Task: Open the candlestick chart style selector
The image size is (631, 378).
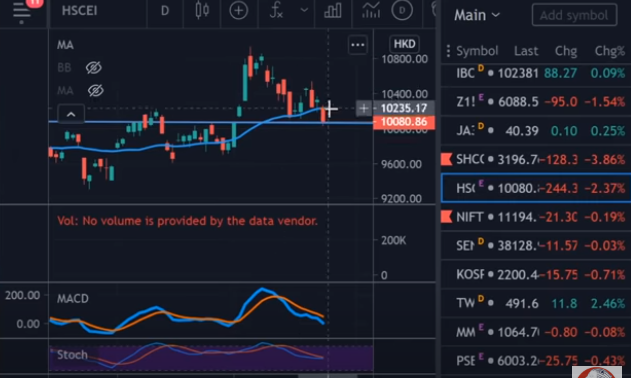Action: pyautogui.click(x=202, y=10)
